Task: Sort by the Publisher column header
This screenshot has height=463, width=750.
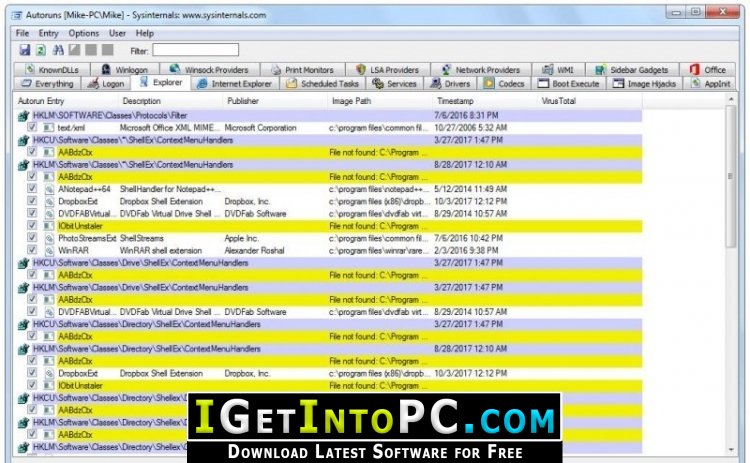Action: 243,102
